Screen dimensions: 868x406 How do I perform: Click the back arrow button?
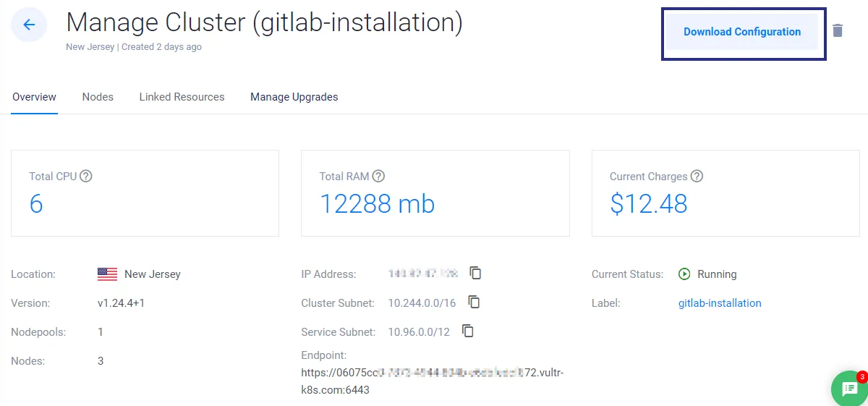pos(29,25)
